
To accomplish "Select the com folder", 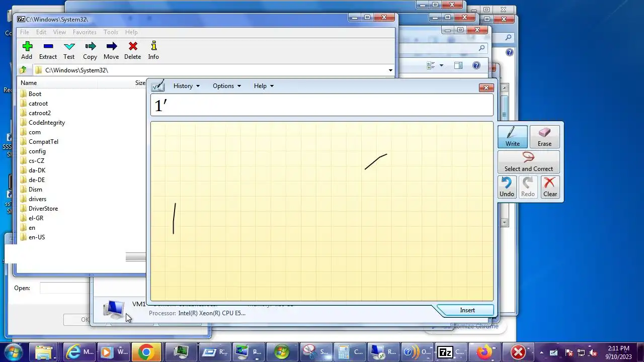I will pyautogui.click(x=35, y=132).
